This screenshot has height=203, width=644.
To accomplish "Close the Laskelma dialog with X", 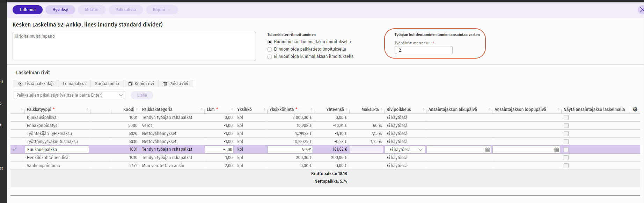I will click(x=641, y=10).
